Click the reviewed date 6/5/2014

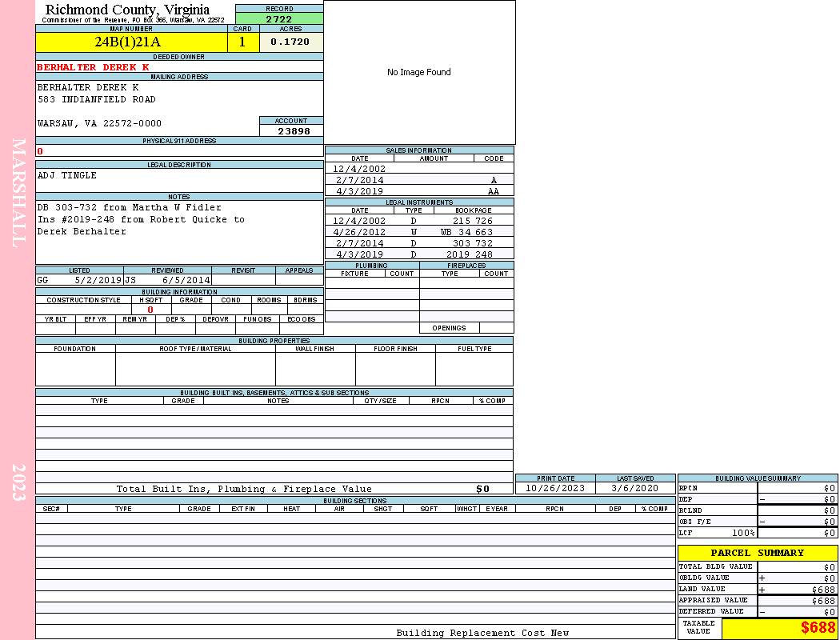pos(186,281)
